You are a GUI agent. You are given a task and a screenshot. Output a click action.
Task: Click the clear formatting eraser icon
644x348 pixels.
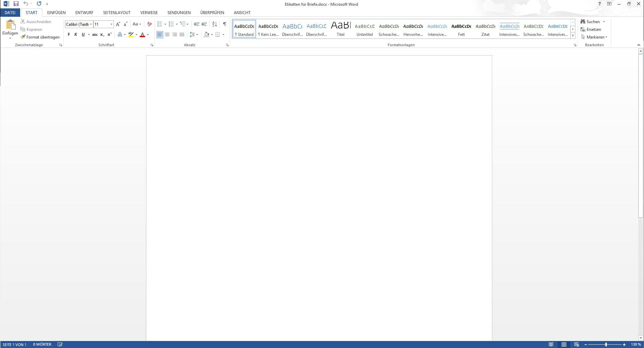tap(149, 24)
